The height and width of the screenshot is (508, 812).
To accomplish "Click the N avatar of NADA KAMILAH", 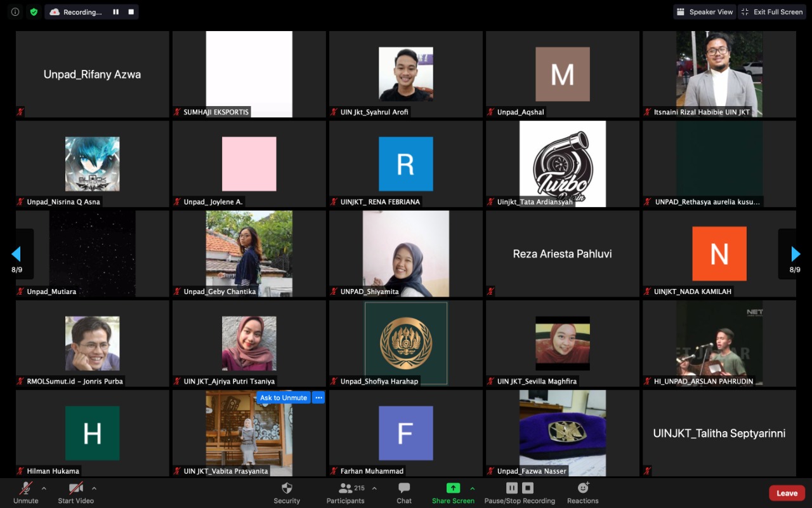I will click(x=719, y=254).
